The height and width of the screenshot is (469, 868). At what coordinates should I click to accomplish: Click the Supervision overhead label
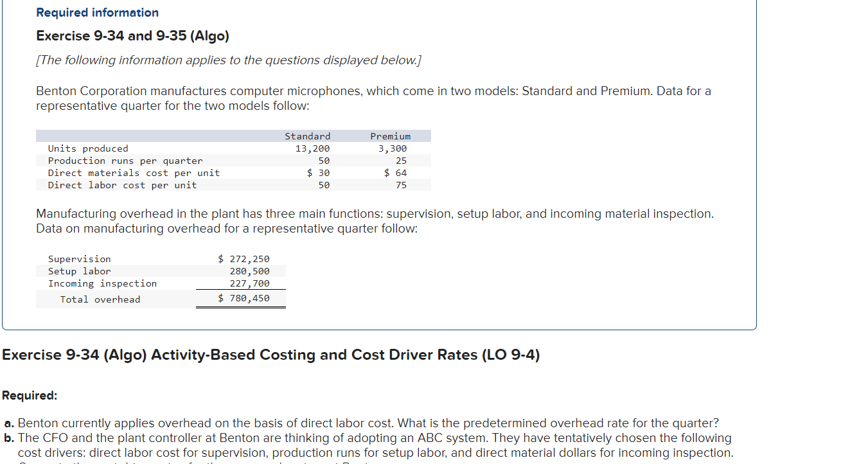tap(79, 259)
